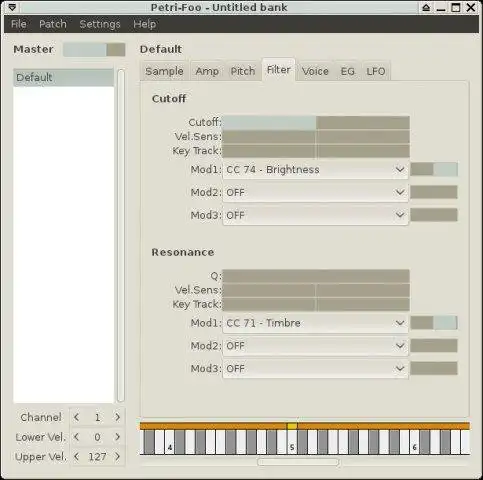Viewport: 483px width, 480px height.
Task: Decrease the Upper Vel. value
Action: pos(77,456)
